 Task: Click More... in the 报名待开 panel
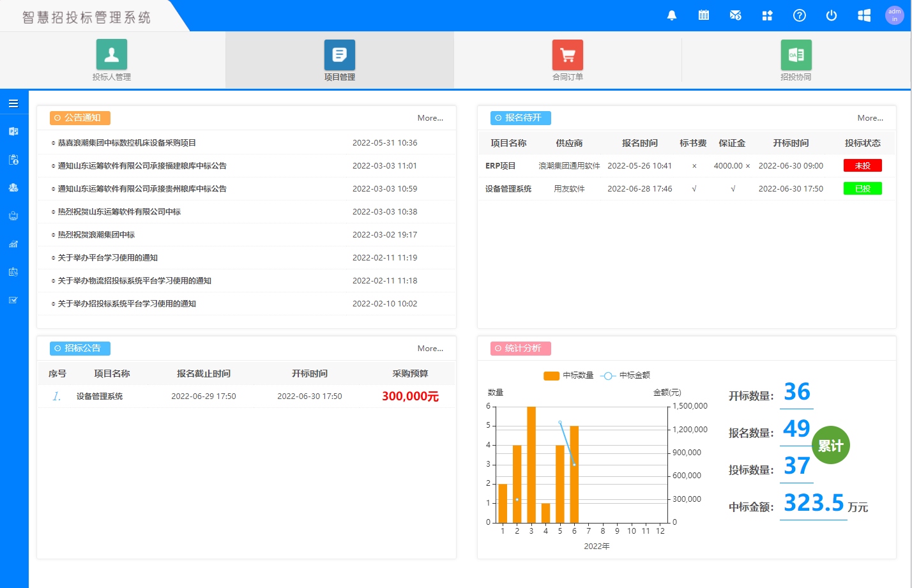[870, 118]
